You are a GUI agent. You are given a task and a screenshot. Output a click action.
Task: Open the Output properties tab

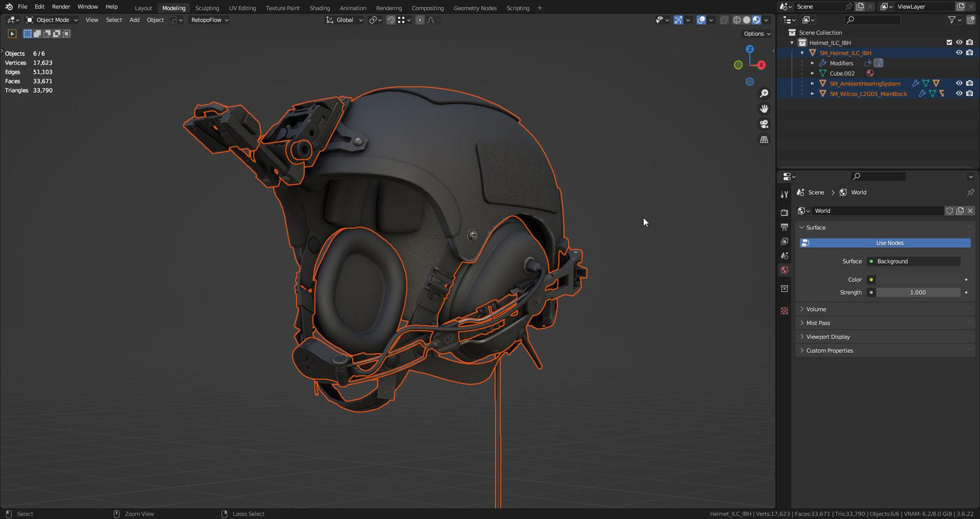pyautogui.click(x=784, y=227)
